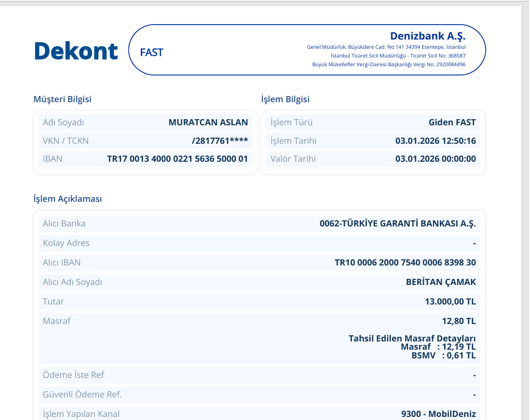Select the recipient IBAN starting TR10
529x420 pixels.
tap(405, 262)
